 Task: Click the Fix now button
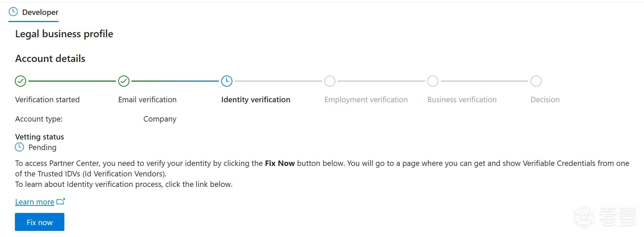coord(40,222)
